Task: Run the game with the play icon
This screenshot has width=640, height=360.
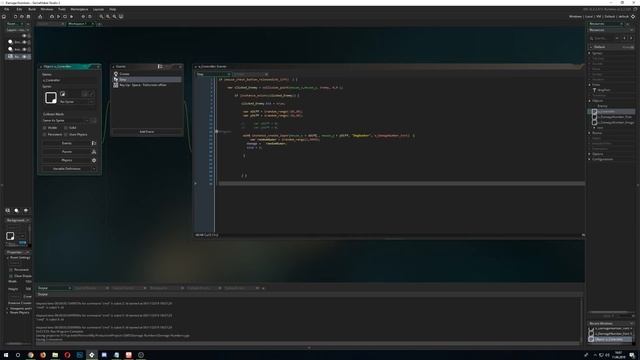Action: [58, 17]
